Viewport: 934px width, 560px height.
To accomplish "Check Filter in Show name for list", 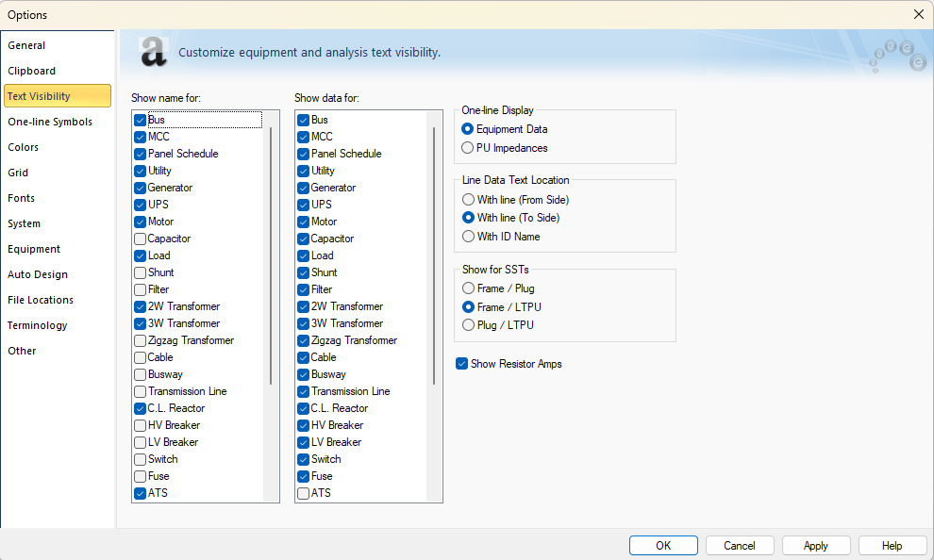I will [140, 289].
